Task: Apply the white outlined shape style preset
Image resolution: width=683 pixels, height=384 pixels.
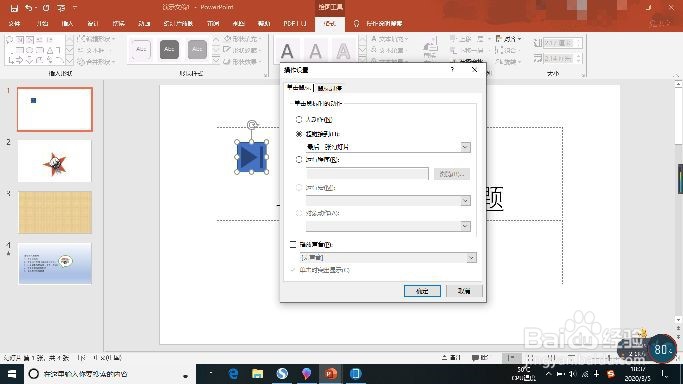Action: point(141,50)
